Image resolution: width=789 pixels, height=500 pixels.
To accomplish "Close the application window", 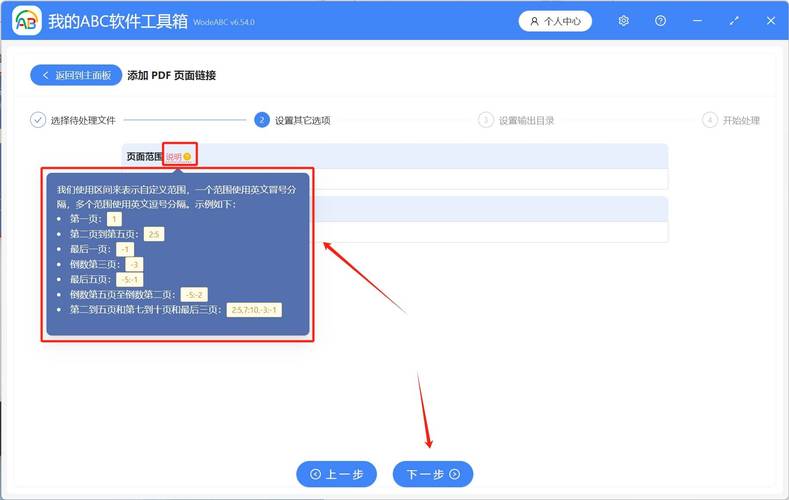I will 771,21.
